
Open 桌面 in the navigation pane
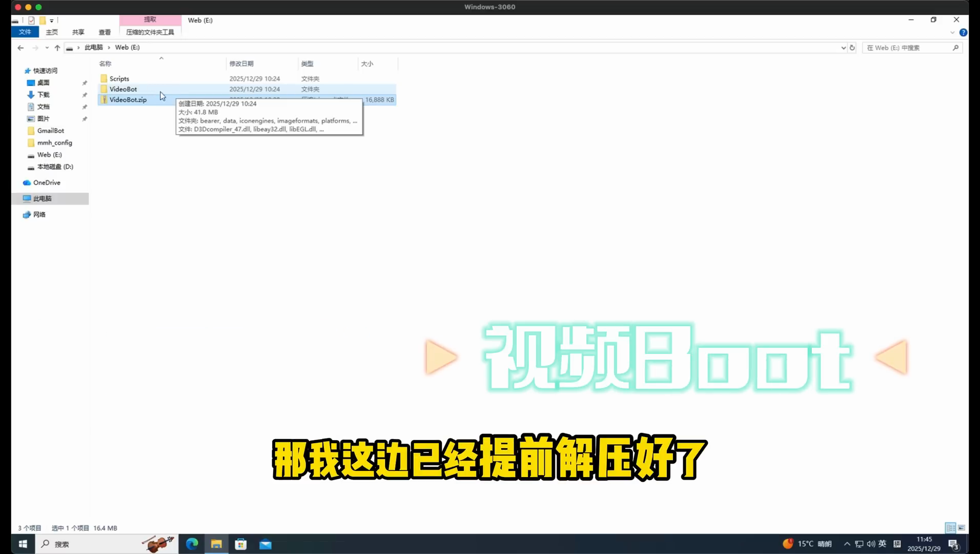click(x=43, y=83)
